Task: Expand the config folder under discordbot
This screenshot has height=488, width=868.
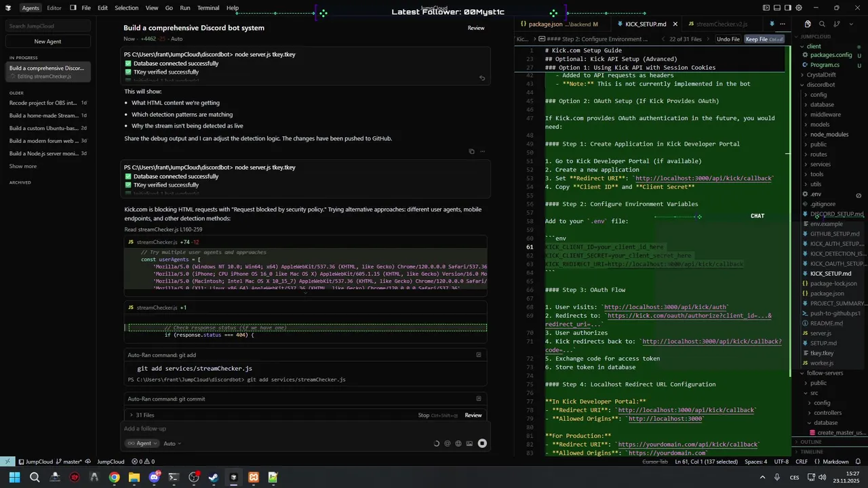Action: [818, 95]
